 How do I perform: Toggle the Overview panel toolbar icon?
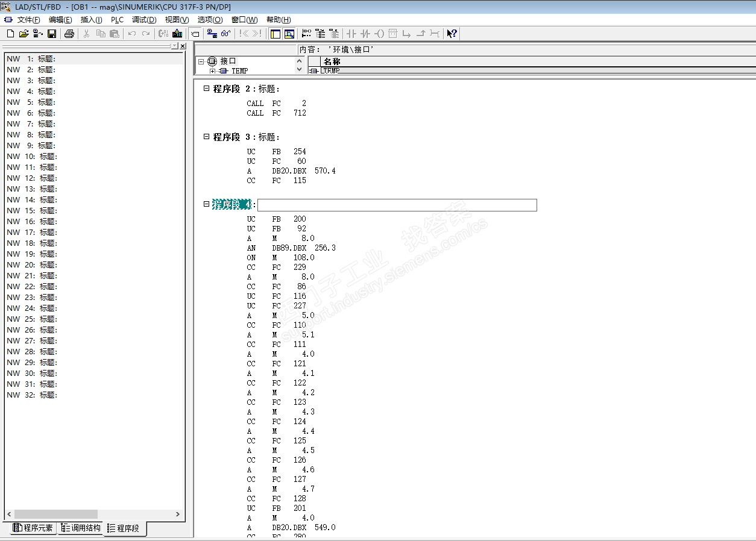pos(275,34)
